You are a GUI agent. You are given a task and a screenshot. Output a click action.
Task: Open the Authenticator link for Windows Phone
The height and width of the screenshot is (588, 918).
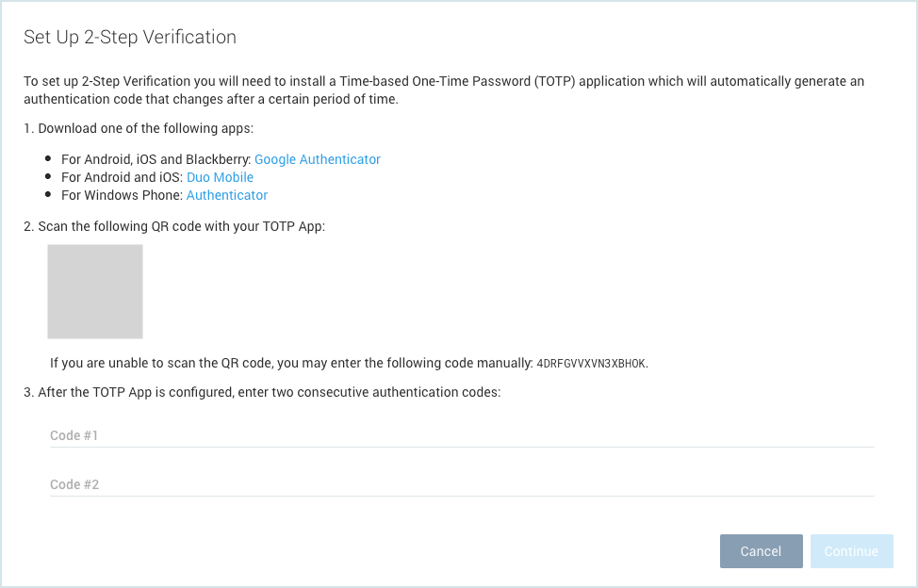pos(226,195)
